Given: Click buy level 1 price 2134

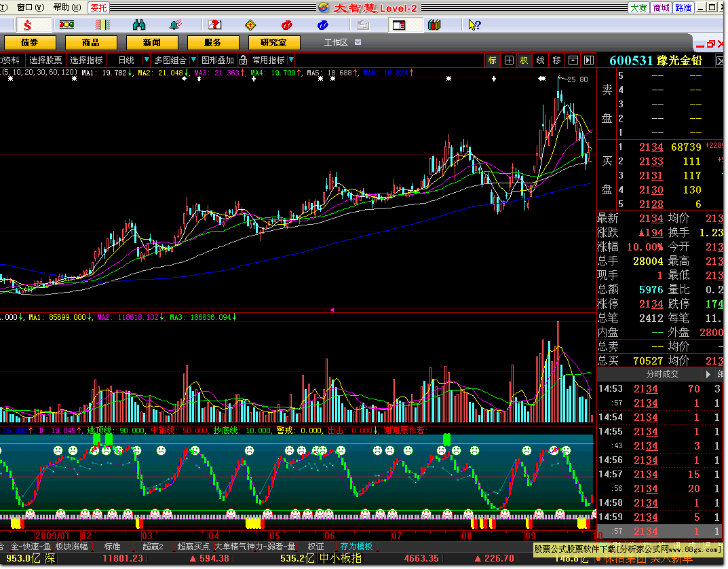Looking at the screenshot, I should (651, 147).
